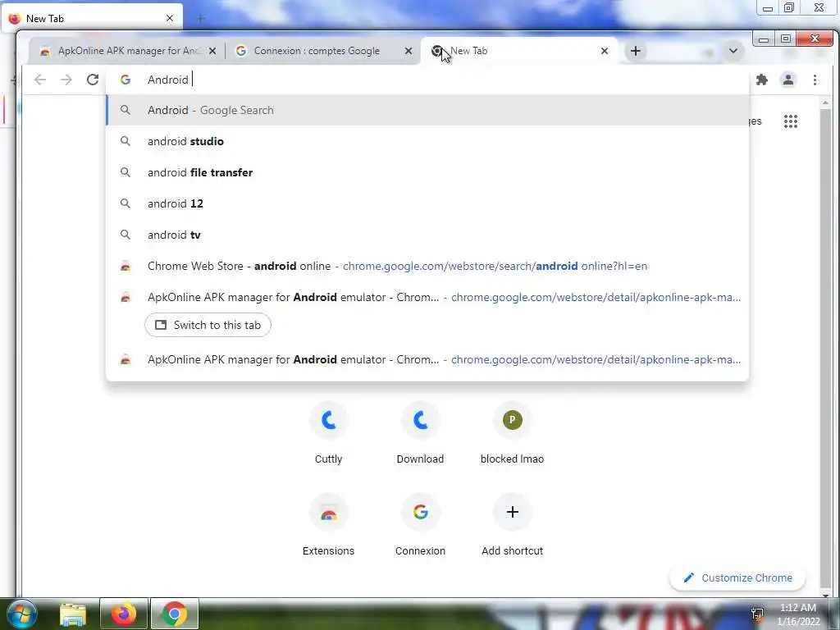Open the Chrome Web Store android online suggestion
This screenshot has height=630, width=840.
pos(427,267)
